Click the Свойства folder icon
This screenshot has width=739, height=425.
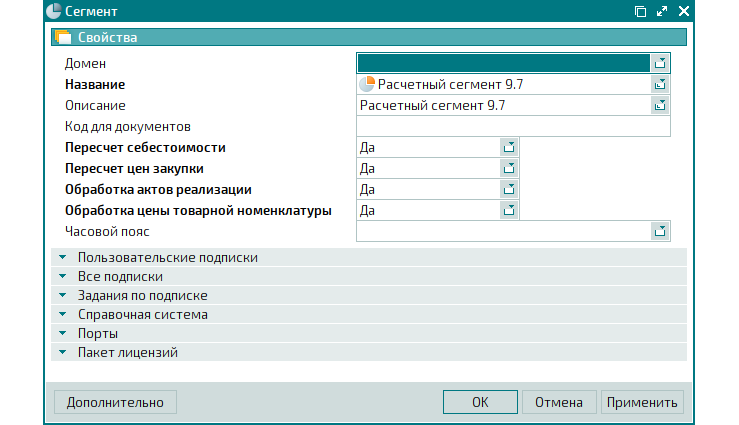click(x=63, y=37)
